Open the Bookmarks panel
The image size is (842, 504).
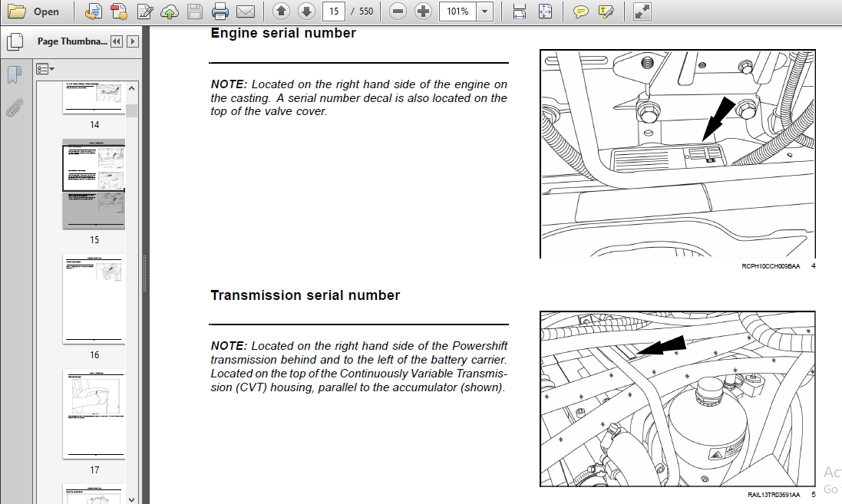pyautogui.click(x=15, y=74)
